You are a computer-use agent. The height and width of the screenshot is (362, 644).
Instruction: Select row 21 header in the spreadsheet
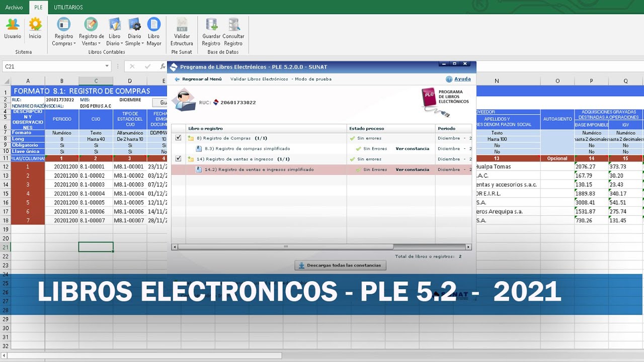[6, 247]
